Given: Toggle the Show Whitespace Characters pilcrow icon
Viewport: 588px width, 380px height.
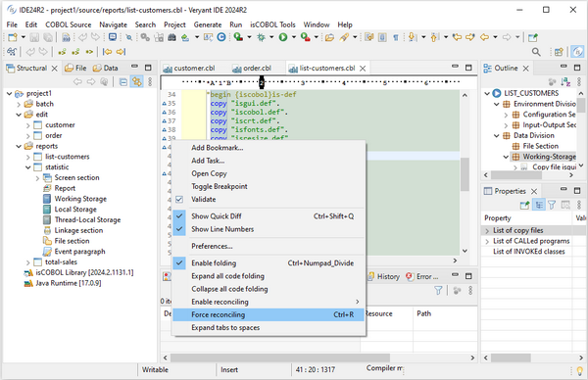Looking at the screenshot, I should pyautogui.click(x=396, y=37).
